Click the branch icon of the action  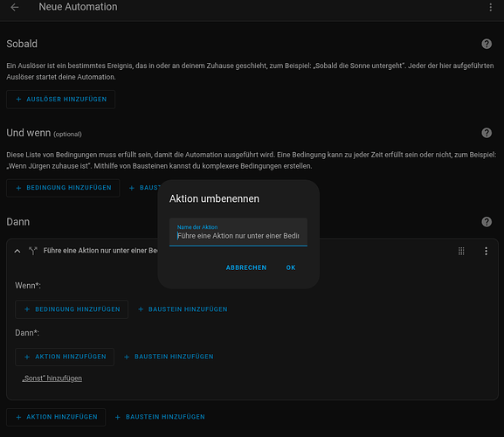(x=33, y=251)
